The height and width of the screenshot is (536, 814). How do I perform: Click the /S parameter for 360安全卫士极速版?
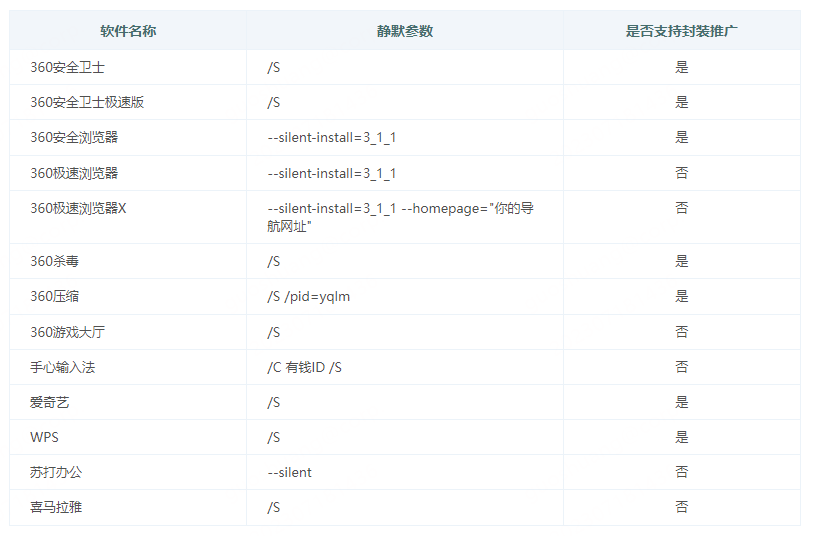click(x=274, y=102)
